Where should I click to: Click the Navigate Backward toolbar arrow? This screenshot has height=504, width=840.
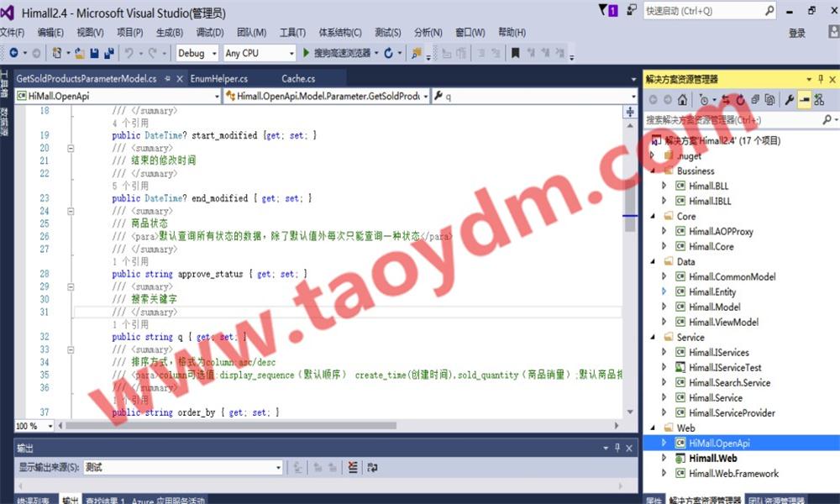coord(14,52)
